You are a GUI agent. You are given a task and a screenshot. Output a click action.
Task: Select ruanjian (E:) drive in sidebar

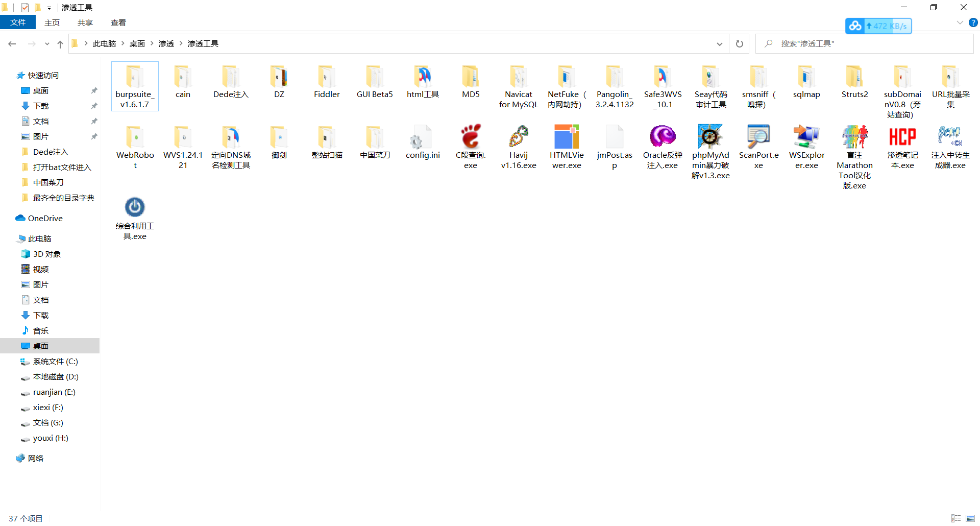coord(54,392)
